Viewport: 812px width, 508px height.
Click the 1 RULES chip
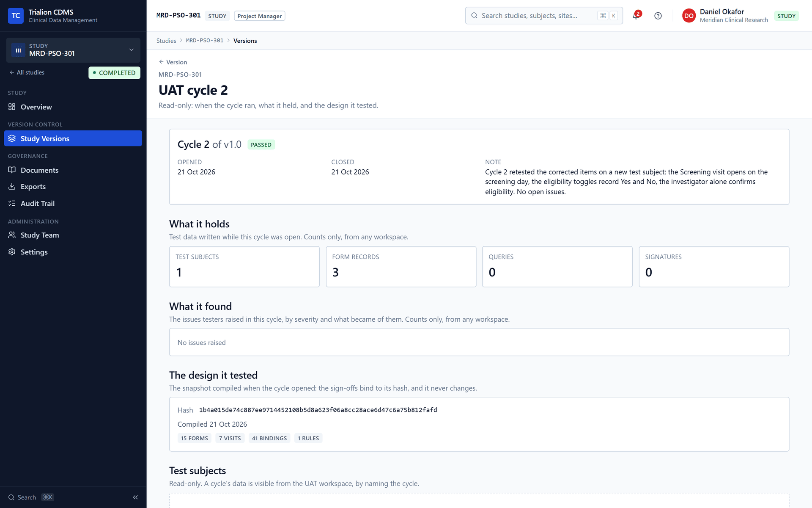(308, 438)
